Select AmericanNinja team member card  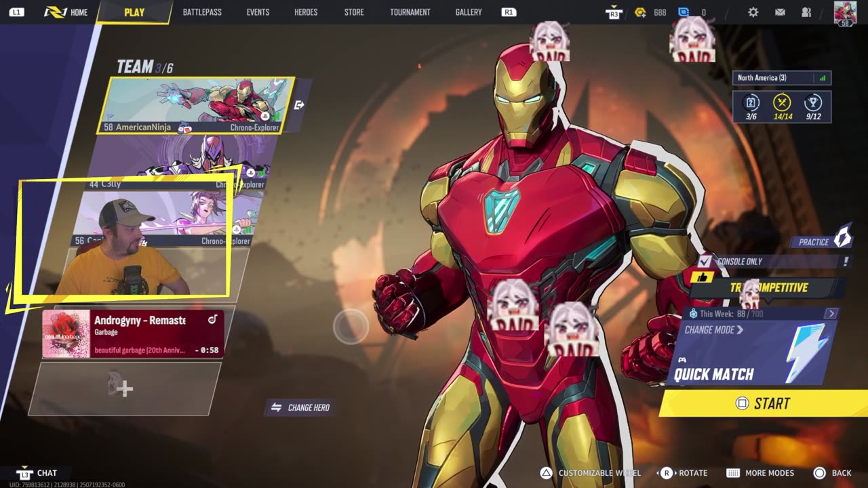pyautogui.click(x=197, y=105)
